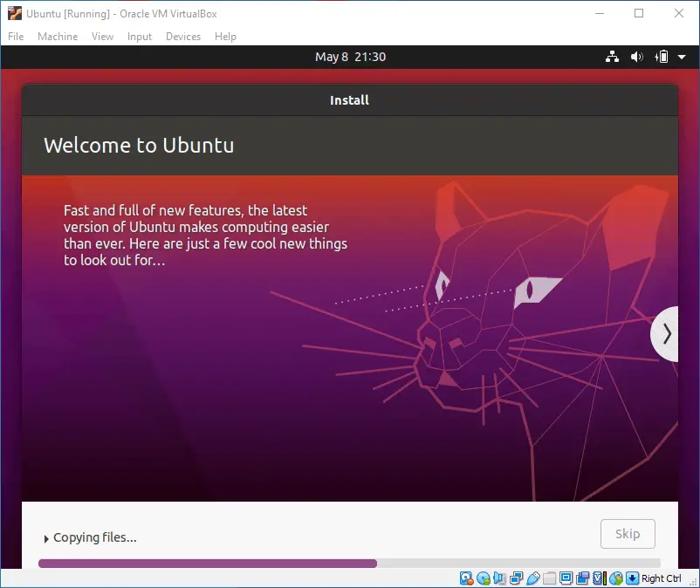This screenshot has width=700, height=588.
Task: Click the Welcome to Ubuntu heading
Action: point(139,146)
